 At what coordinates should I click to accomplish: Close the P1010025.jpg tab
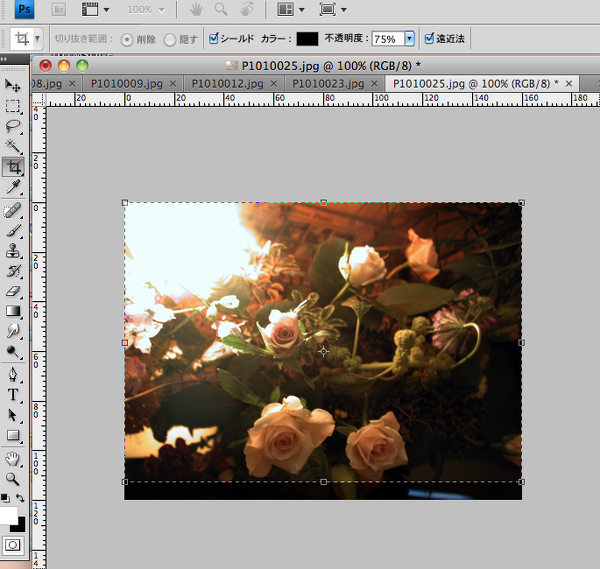point(569,84)
